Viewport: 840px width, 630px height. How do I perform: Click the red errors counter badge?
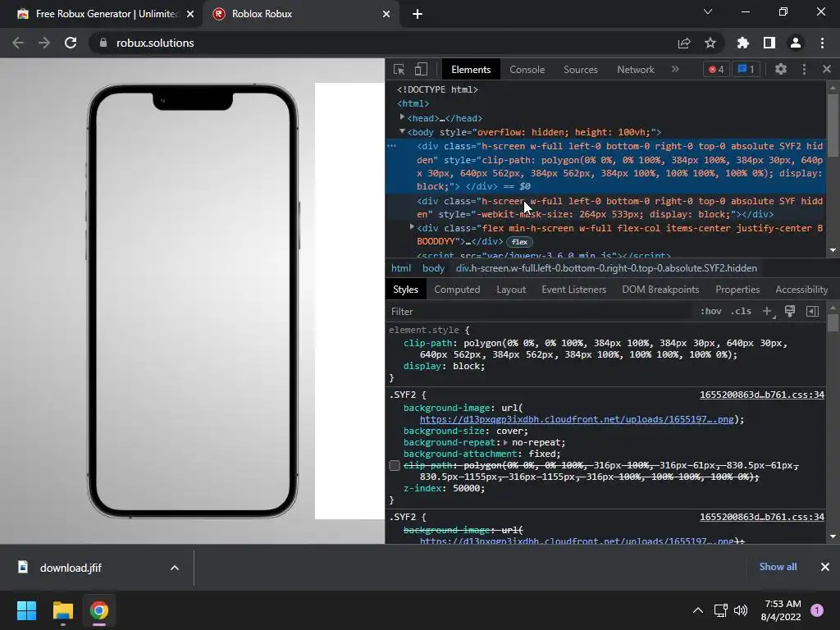click(716, 69)
